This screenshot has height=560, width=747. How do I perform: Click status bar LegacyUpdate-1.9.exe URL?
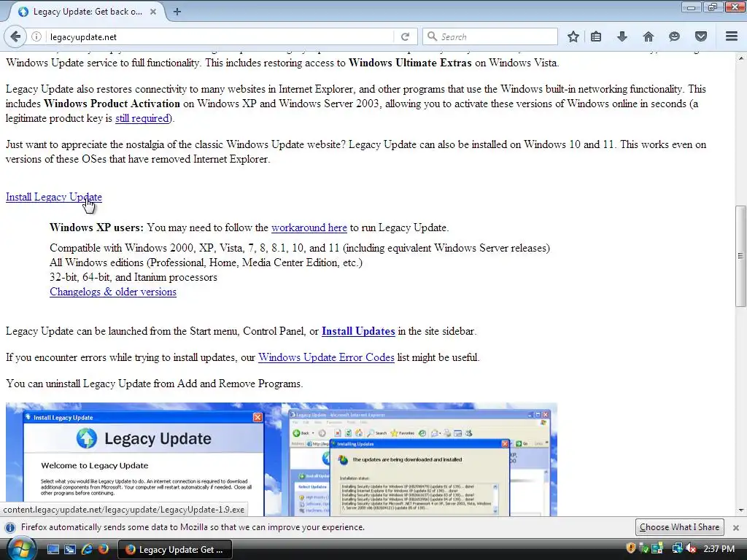tap(124, 510)
